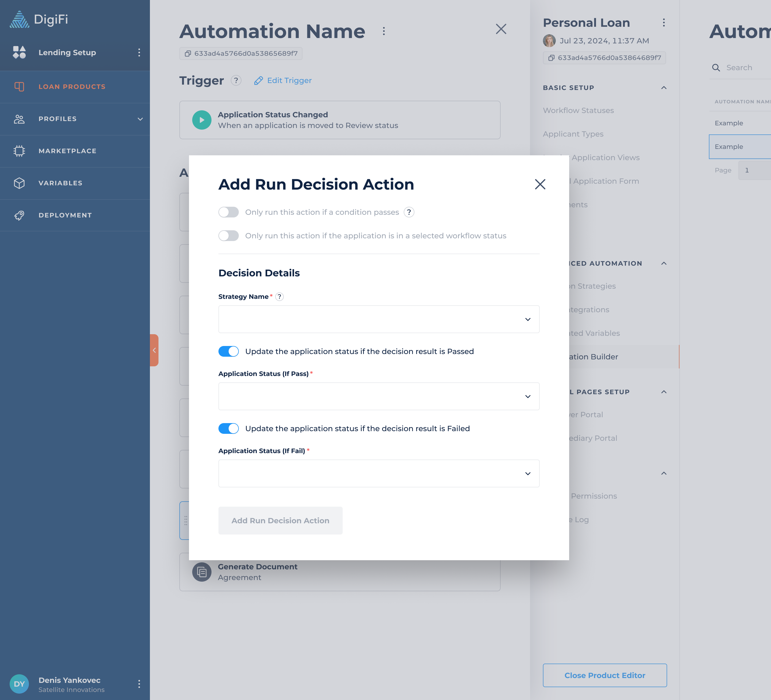Click the Strategy Name help question-mark icon
This screenshot has width=771, height=700.
coord(279,296)
